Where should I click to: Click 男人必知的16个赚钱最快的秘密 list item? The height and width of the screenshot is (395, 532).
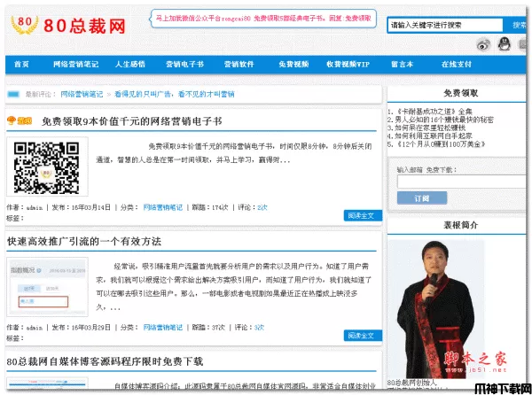441,120
